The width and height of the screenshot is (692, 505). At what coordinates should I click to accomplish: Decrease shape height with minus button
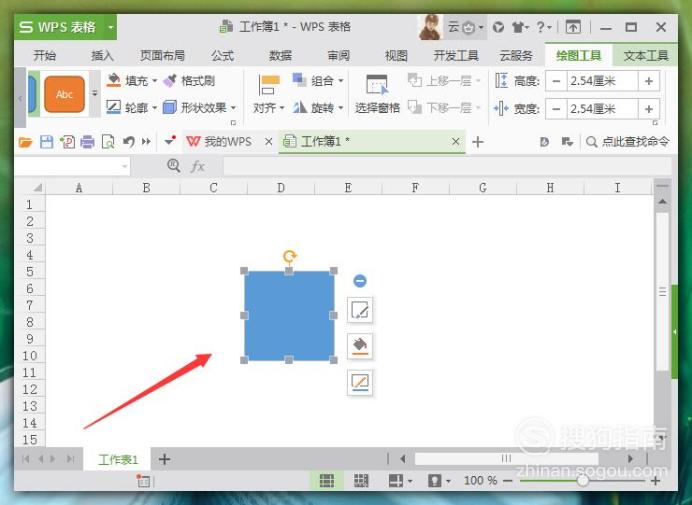(x=557, y=81)
